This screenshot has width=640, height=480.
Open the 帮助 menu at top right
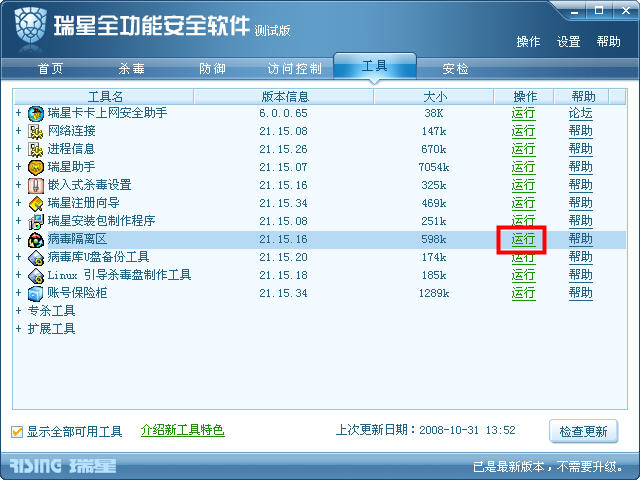point(609,42)
